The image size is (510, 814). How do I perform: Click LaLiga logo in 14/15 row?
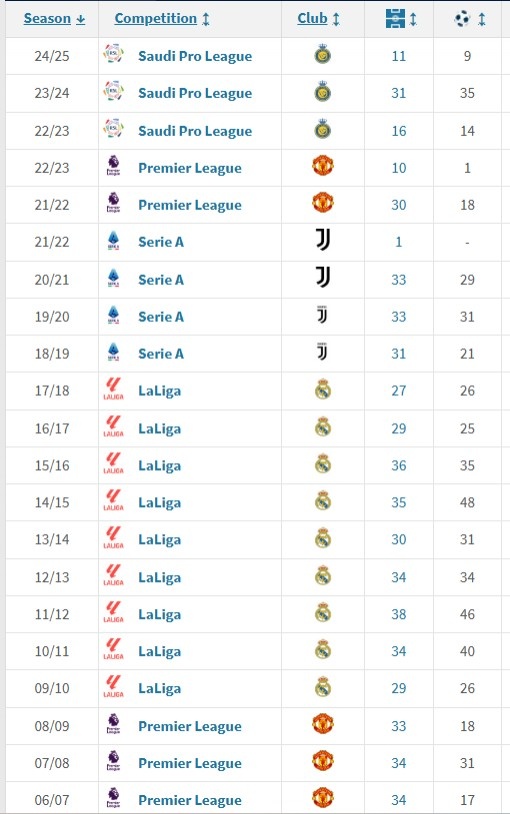pyautogui.click(x=113, y=501)
